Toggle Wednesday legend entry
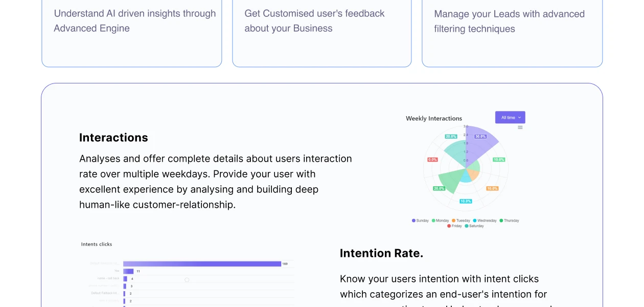 coord(485,221)
